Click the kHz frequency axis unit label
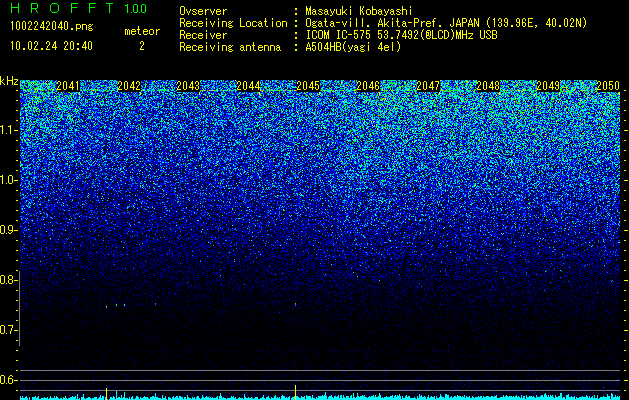Image resolution: width=629 pixels, height=400 pixels. 9,81
